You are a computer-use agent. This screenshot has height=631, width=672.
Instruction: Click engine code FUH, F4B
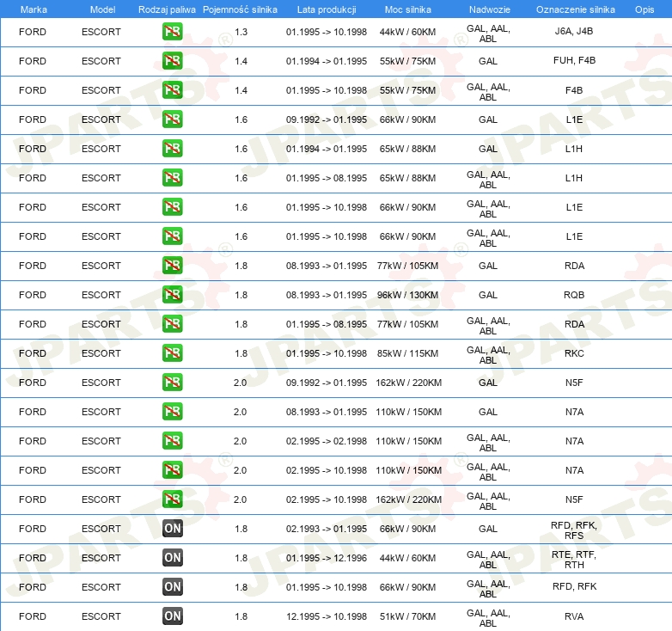coord(574,60)
